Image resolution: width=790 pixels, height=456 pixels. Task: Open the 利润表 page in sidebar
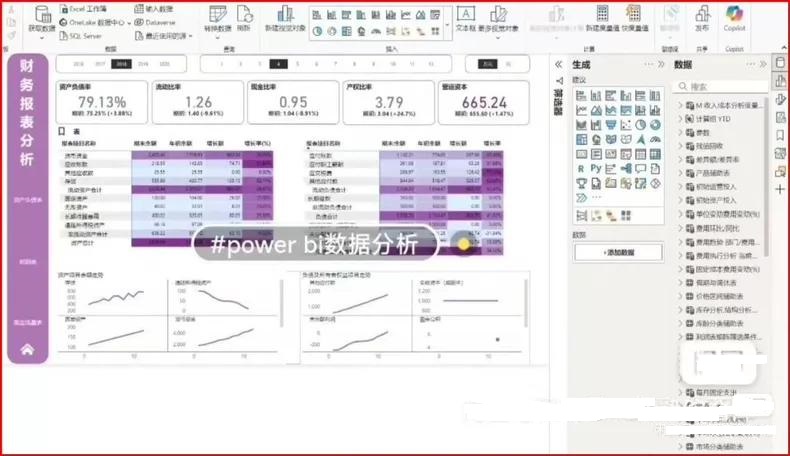click(x=26, y=261)
